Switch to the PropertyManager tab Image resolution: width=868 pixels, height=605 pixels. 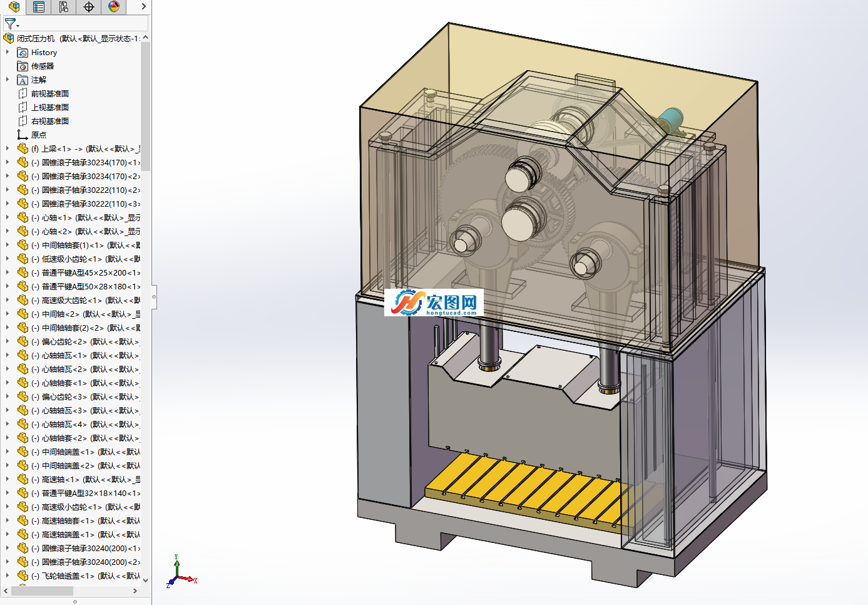tap(39, 7)
